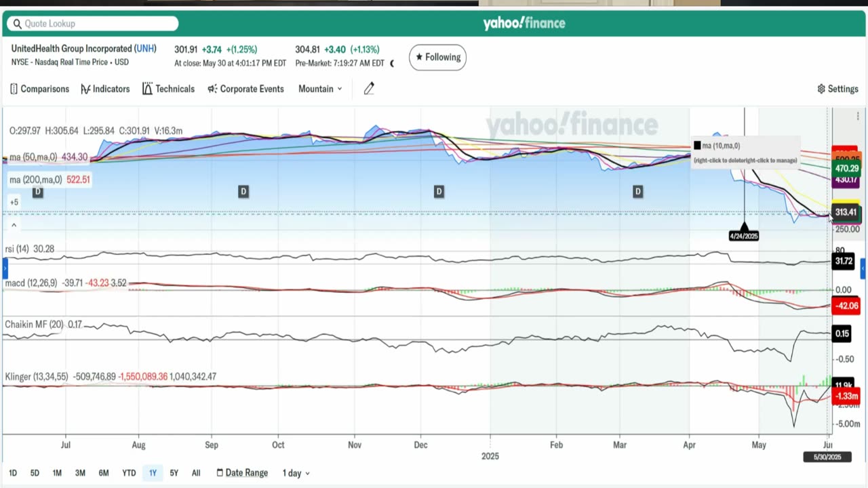Select the 1M range
The image size is (868, 488).
57,473
